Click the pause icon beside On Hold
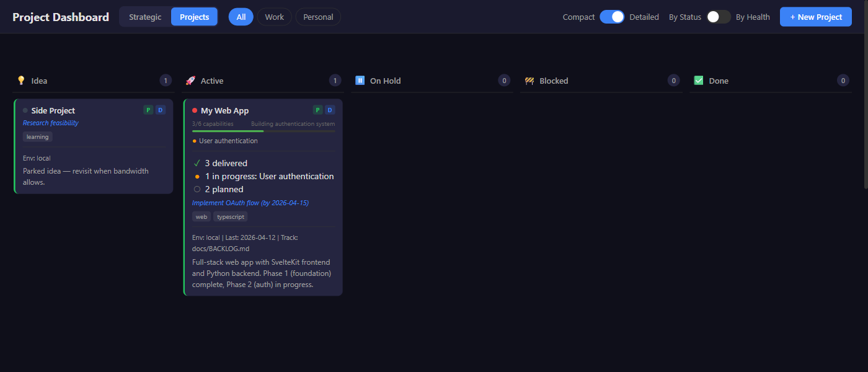The height and width of the screenshot is (372, 868). pos(360,80)
